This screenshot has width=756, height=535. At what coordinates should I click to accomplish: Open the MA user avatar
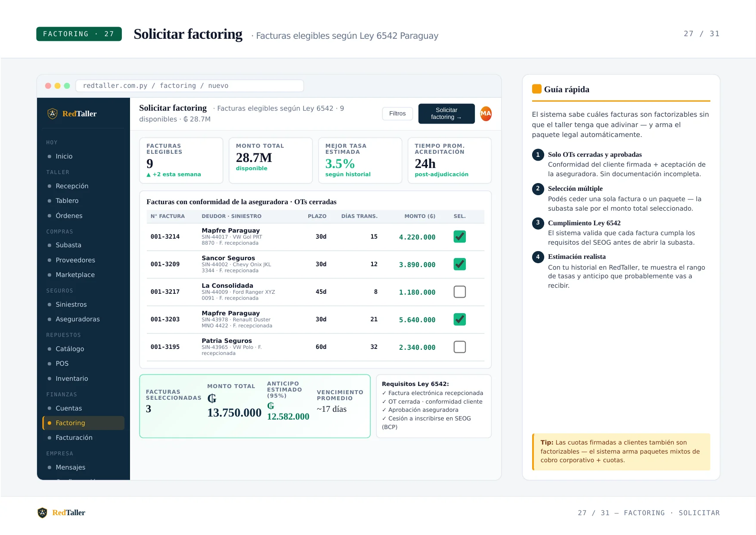(x=486, y=114)
